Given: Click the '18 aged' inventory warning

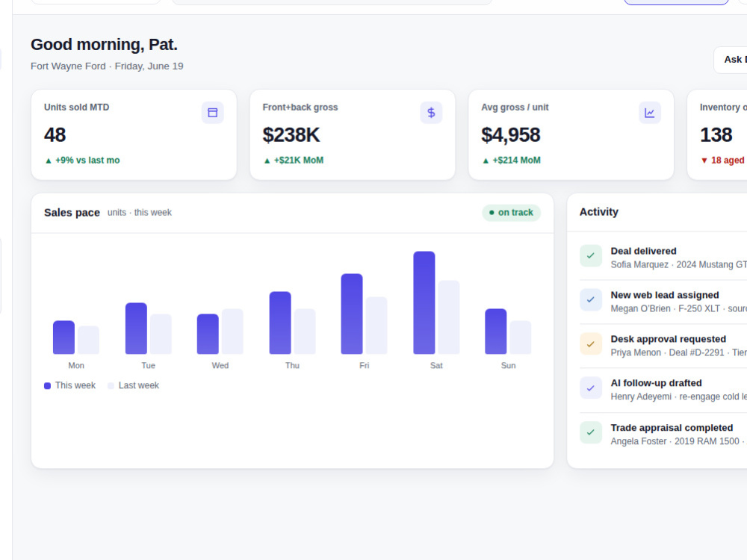Looking at the screenshot, I should (728, 161).
